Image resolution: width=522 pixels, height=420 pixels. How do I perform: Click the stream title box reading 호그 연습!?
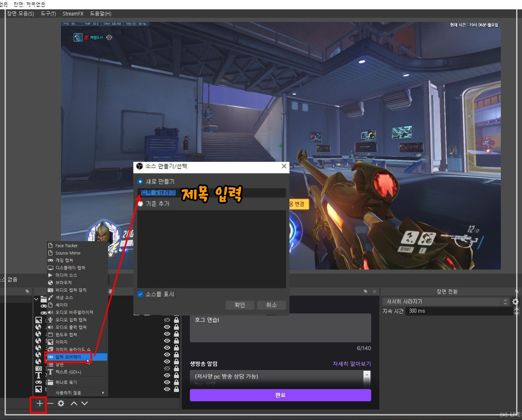click(x=281, y=328)
